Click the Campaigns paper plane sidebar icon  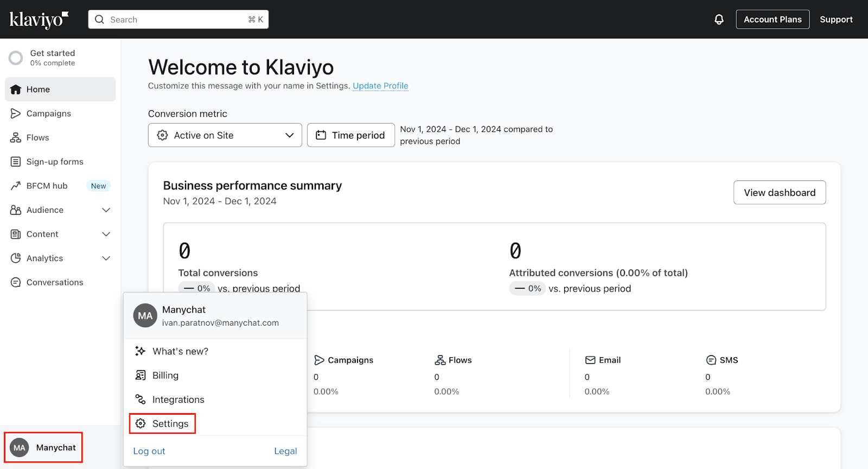[x=16, y=113]
